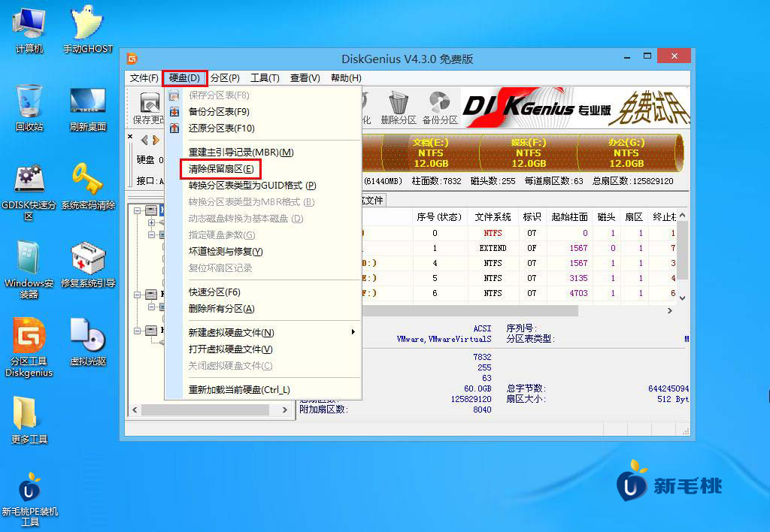
Task: Click the disk tree panel's scroll-left arrow
Action: coord(135,410)
